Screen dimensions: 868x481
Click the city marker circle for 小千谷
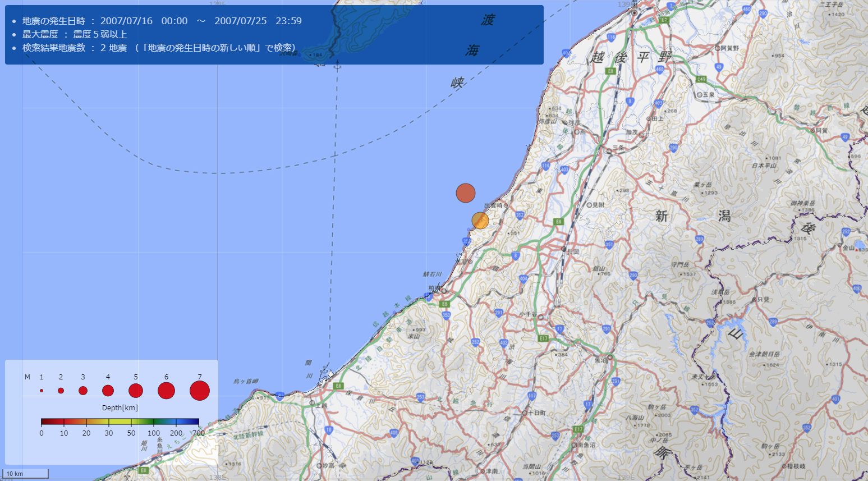click(540, 317)
